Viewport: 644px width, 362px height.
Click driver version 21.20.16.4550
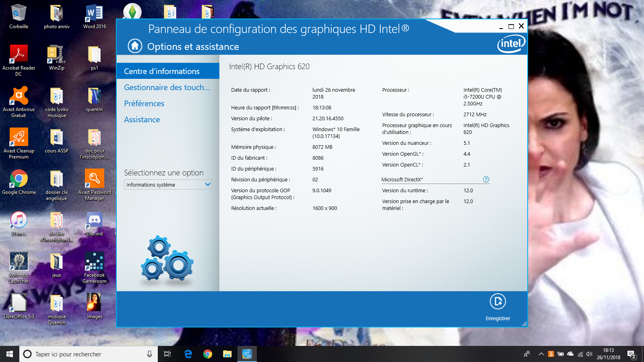tap(328, 118)
